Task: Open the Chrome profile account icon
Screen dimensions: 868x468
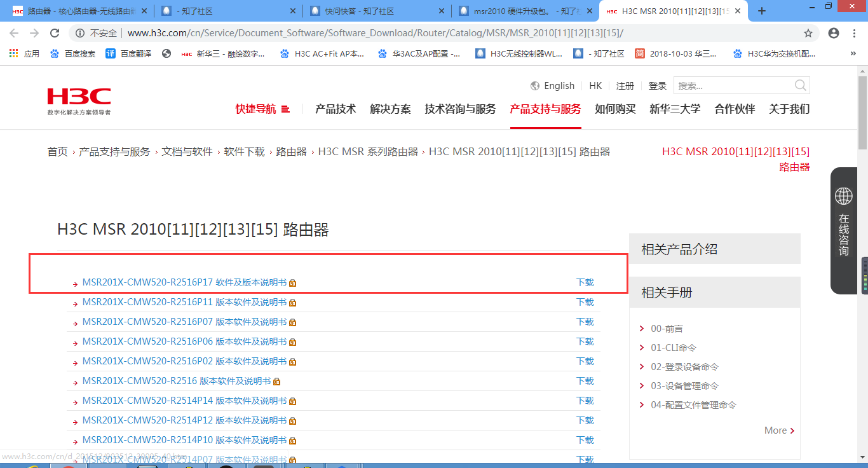Action: tap(834, 33)
